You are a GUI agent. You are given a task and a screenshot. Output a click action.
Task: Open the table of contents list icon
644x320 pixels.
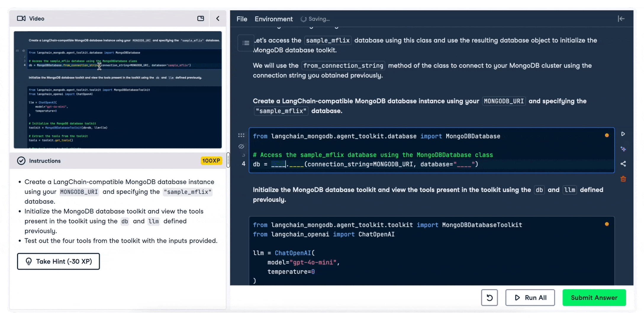pyautogui.click(x=246, y=43)
